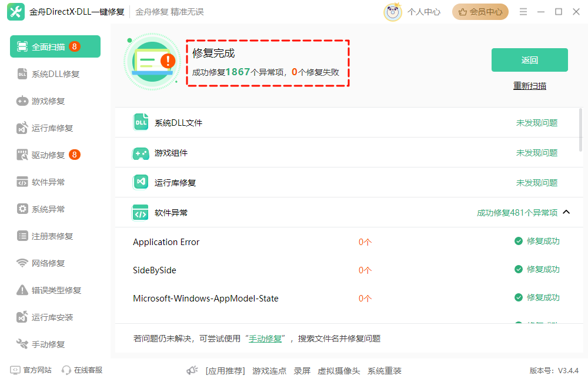The width and height of the screenshot is (588, 382).
Task: Click the 重新扫描 link
Action: pyautogui.click(x=529, y=85)
